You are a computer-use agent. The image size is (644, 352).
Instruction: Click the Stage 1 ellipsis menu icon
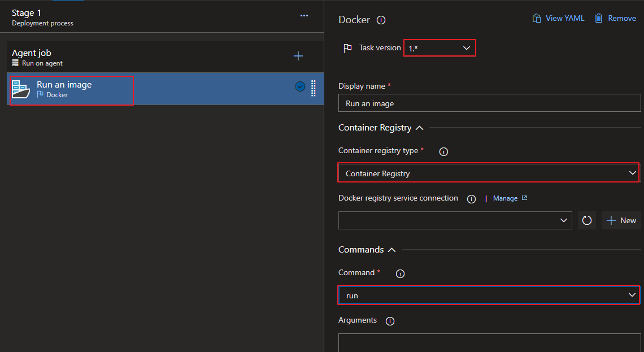click(x=304, y=16)
